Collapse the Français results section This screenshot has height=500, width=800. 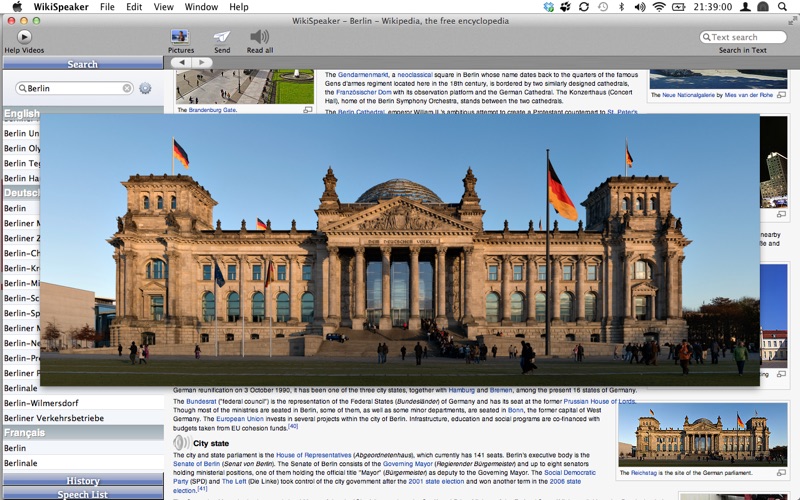click(x=83, y=433)
